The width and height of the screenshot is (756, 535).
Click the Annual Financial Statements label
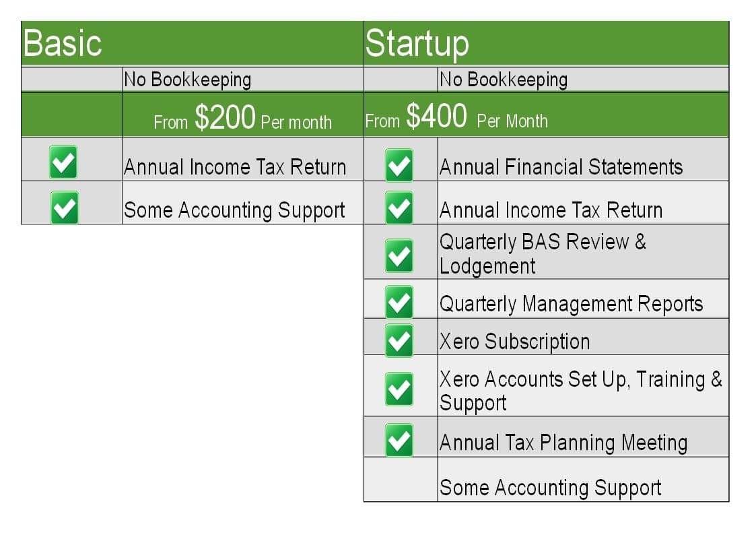(561, 166)
